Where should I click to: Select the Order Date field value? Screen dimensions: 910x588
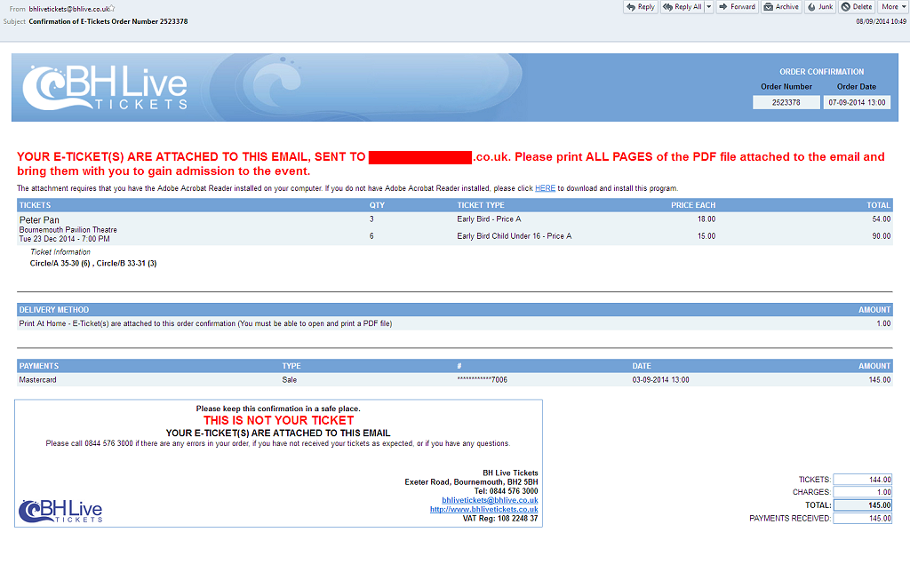[857, 102]
